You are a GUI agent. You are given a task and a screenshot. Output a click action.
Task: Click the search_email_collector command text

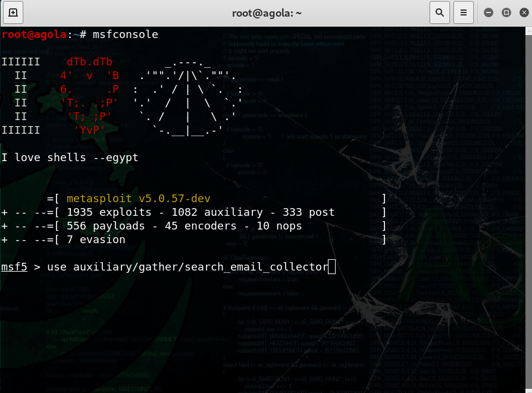click(256, 267)
